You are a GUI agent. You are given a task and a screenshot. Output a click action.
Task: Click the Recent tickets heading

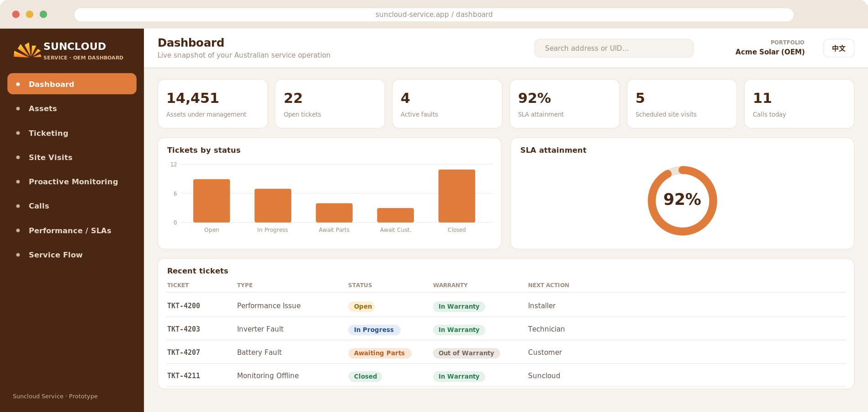[x=198, y=271]
